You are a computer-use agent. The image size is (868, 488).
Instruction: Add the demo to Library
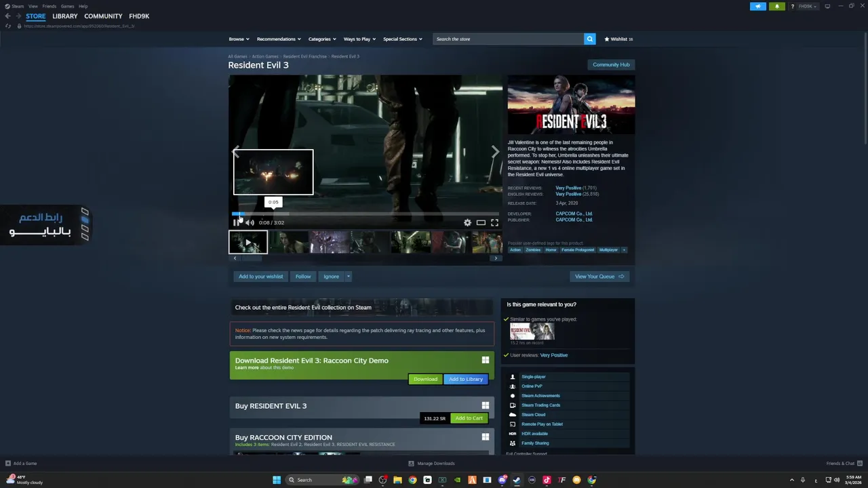click(466, 379)
